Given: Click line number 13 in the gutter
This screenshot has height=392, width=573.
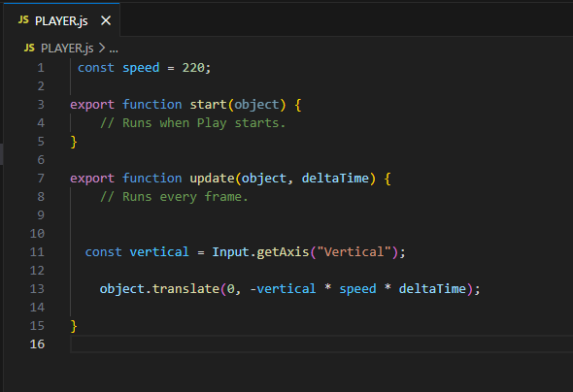Looking at the screenshot, I should [37, 289].
